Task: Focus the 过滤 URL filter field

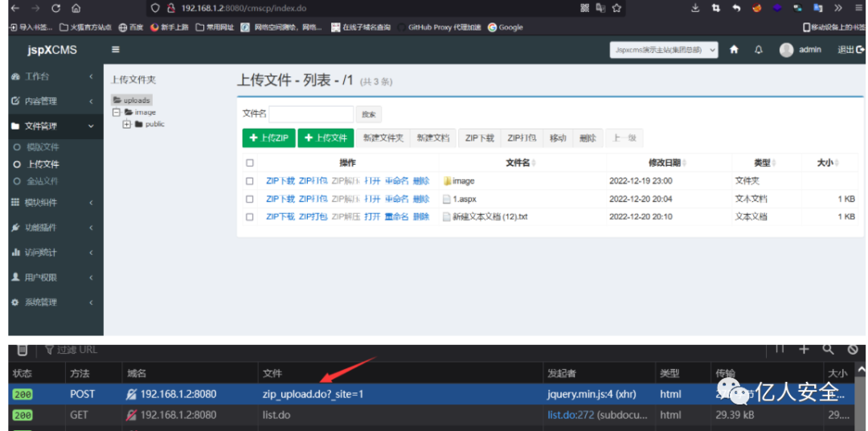Action: pyautogui.click(x=77, y=350)
